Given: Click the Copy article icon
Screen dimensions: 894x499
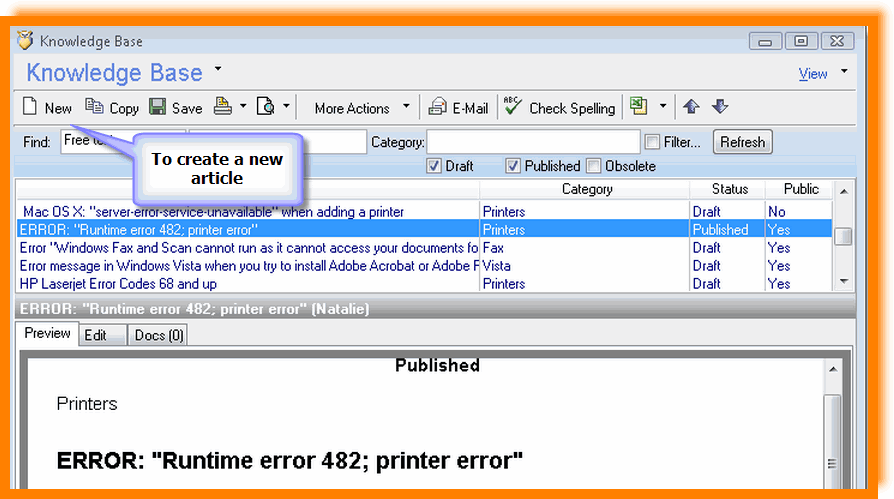Looking at the screenshot, I should tap(94, 107).
